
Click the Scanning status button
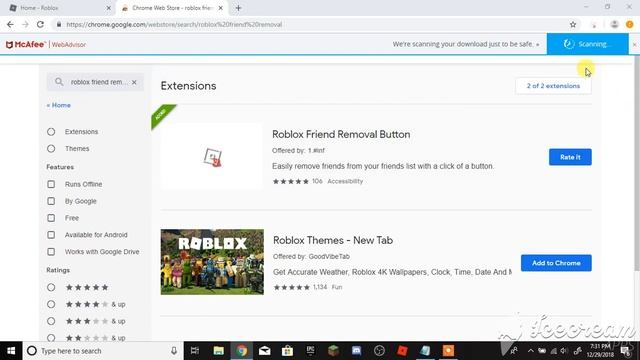tap(587, 44)
